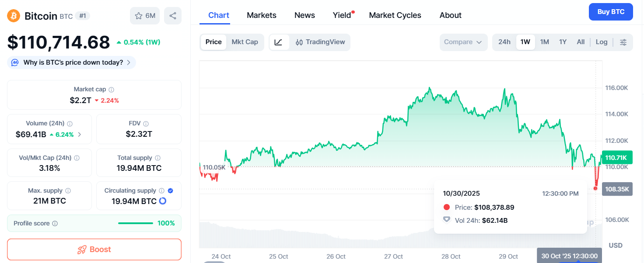This screenshot has width=644, height=263.
Task: Click Circulating supply verified badge
Action: coord(171,190)
